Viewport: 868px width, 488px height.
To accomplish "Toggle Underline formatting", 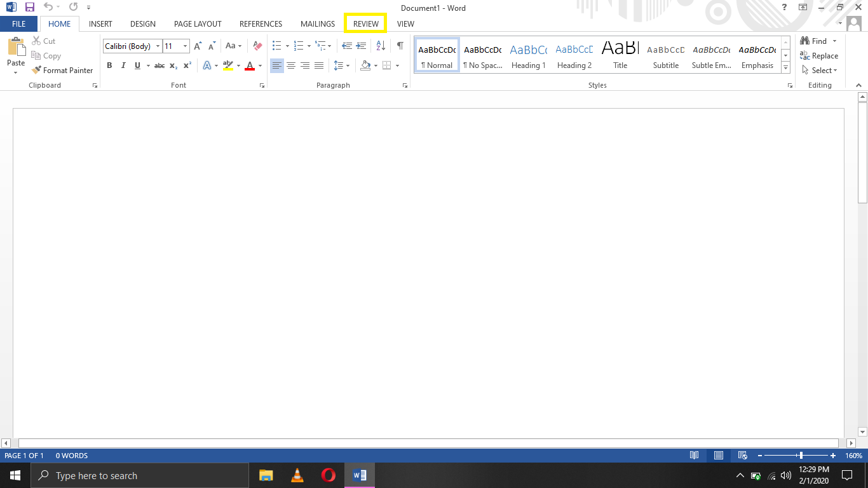I will tap(137, 65).
